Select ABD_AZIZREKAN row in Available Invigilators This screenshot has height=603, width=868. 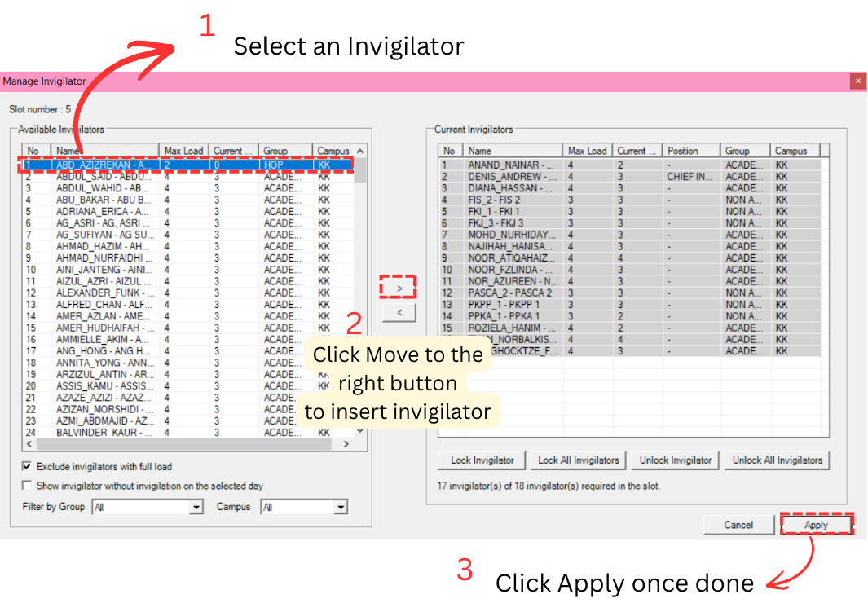pyautogui.click(x=187, y=165)
